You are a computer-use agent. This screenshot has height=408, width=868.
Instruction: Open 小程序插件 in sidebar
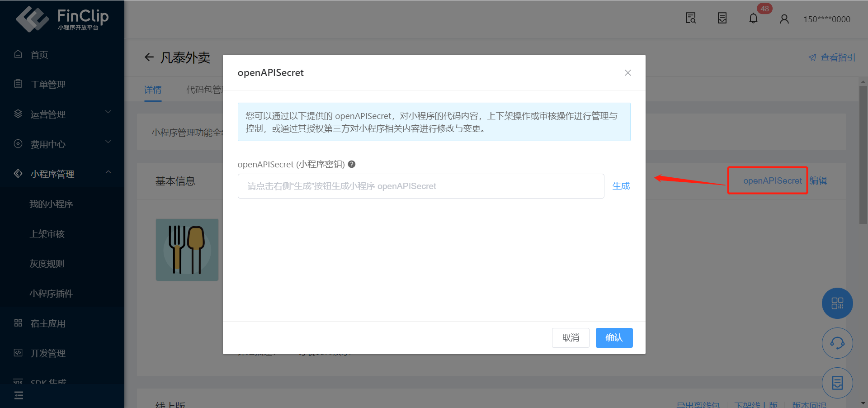pos(51,294)
